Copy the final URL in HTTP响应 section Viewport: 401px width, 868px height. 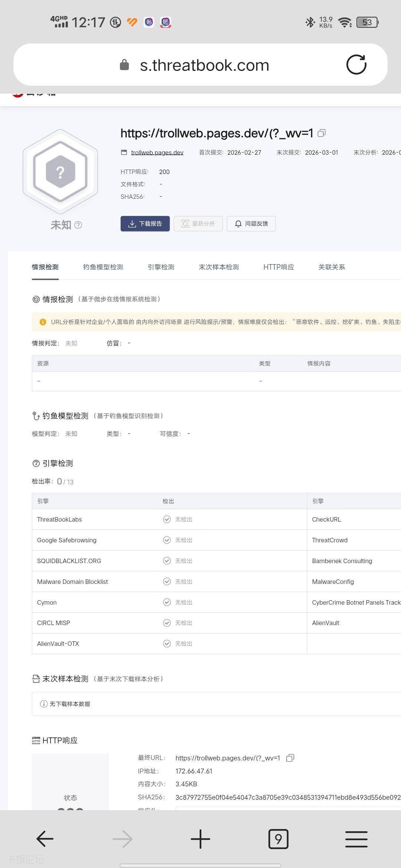click(x=290, y=758)
